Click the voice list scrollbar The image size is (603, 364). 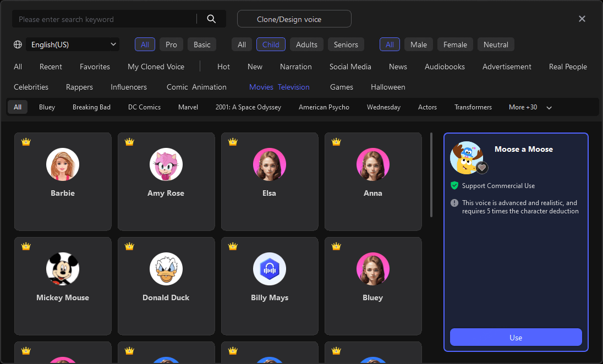click(431, 175)
